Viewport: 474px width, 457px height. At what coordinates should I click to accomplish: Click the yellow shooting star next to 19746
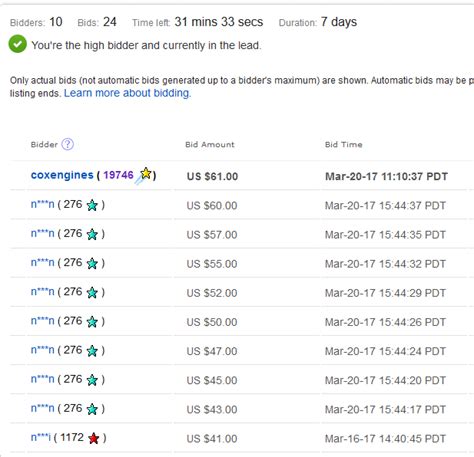[143, 175]
